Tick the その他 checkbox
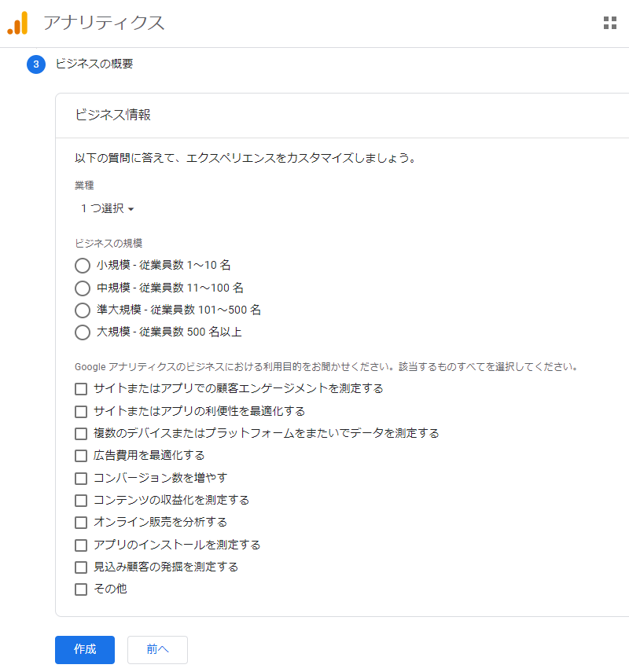Viewport: 629px width, 672px height. point(81,589)
